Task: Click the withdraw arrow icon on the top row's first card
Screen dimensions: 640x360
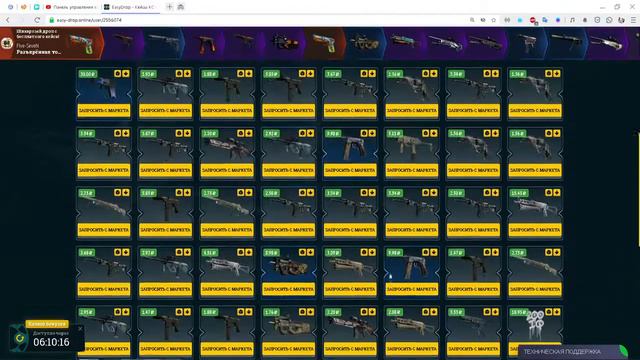Action: (x=126, y=73)
